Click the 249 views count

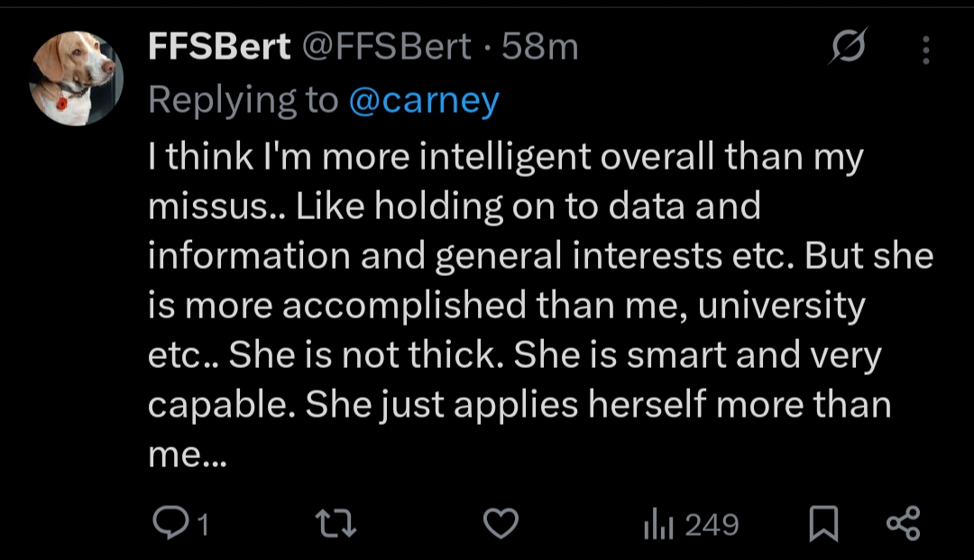[x=712, y=525]
